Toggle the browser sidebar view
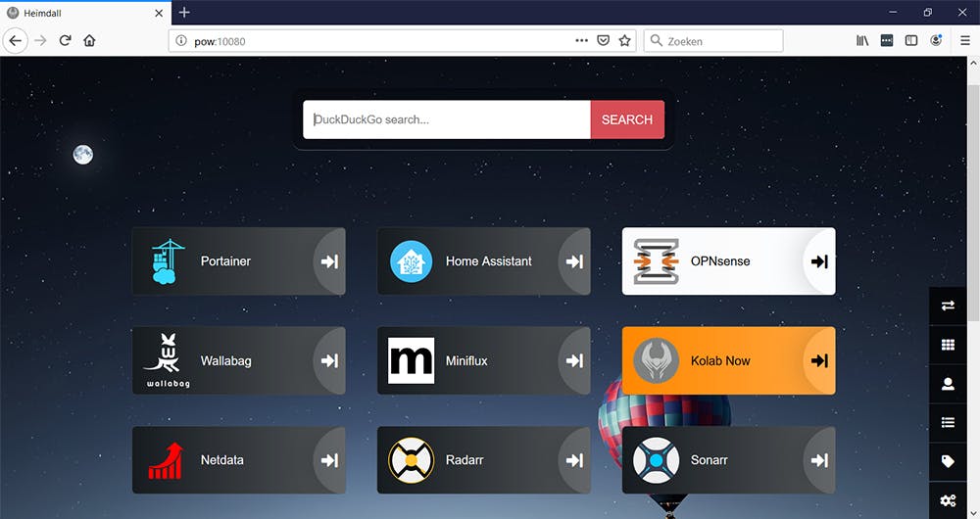This screenshot has height=519, width=980. 911,40
